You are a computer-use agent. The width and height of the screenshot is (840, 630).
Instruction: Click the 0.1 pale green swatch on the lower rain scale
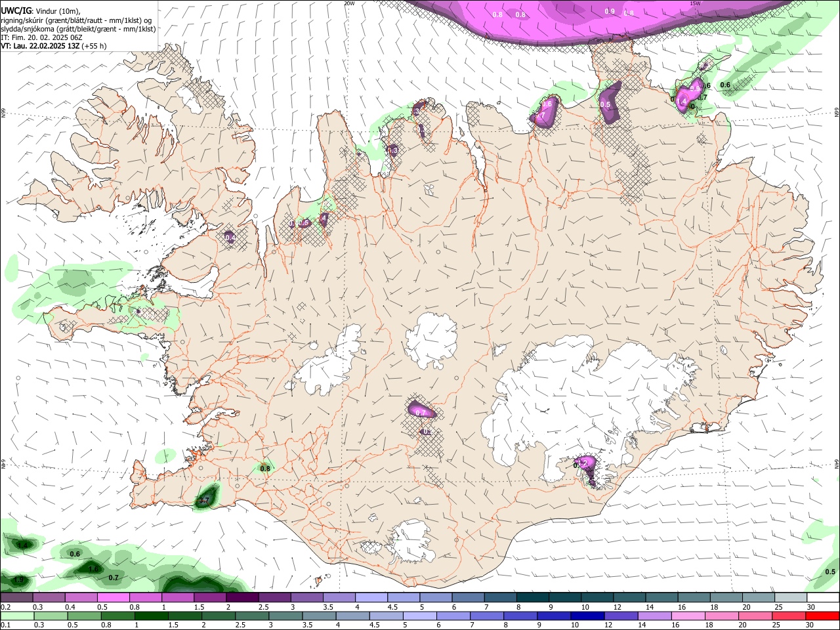tap(18, 616)
